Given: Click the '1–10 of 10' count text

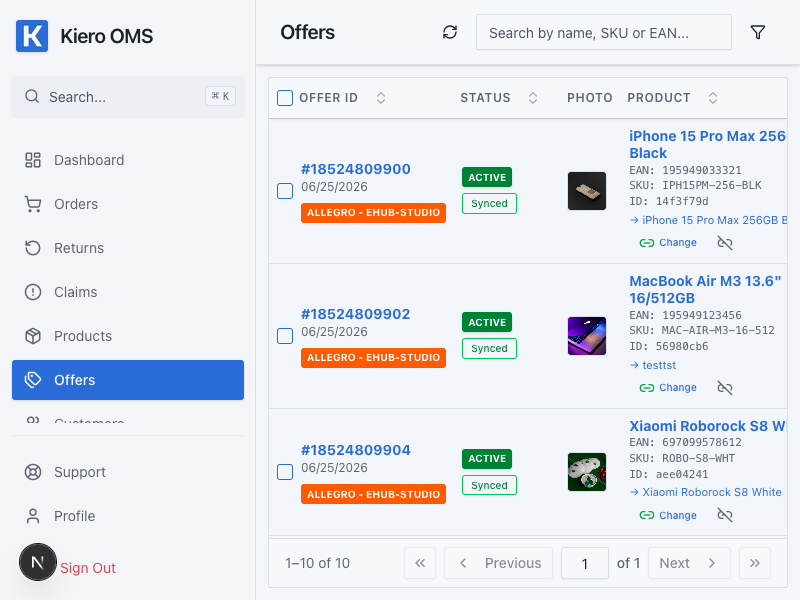Looking at the screenshot, I should pos(317,563).
